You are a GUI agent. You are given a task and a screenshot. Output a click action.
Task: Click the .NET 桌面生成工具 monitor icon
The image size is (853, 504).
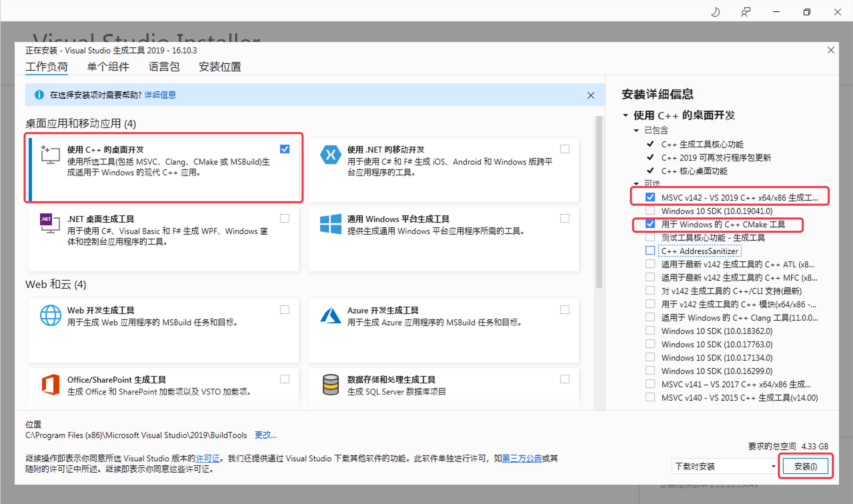[x=49, y=224]
